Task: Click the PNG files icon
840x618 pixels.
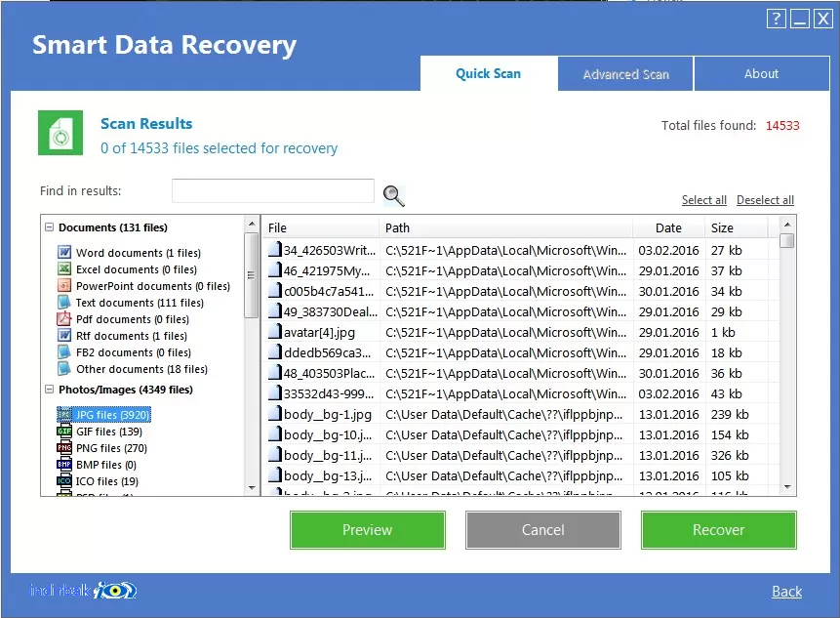Action: (64, 447)
